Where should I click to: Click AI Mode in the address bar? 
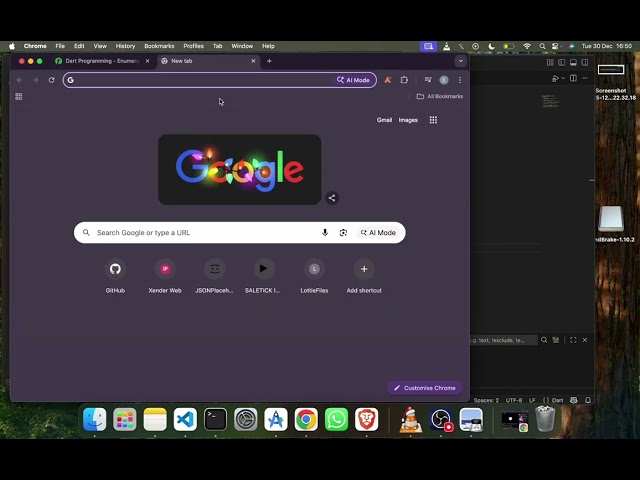click(x=354, y=80)
